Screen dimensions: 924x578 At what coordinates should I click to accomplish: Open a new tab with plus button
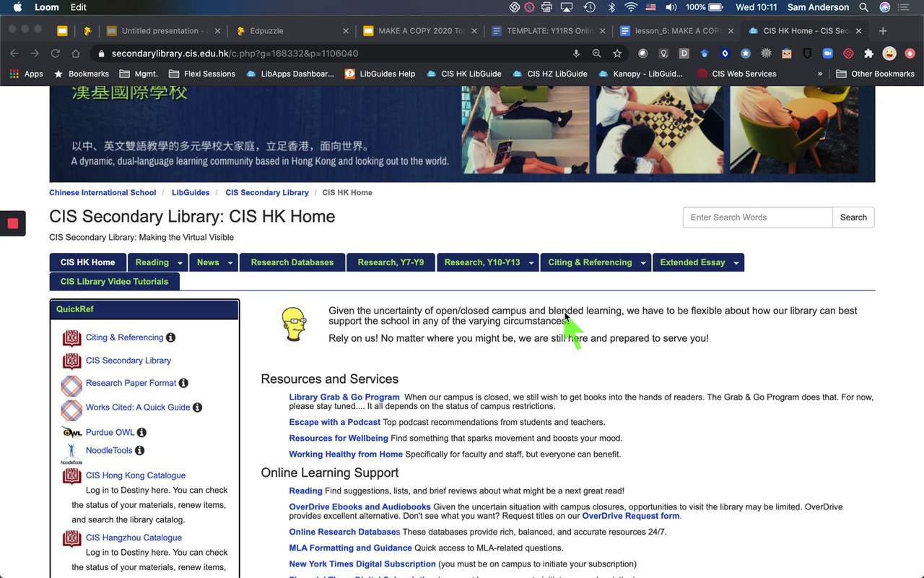(x=883, y=31)
